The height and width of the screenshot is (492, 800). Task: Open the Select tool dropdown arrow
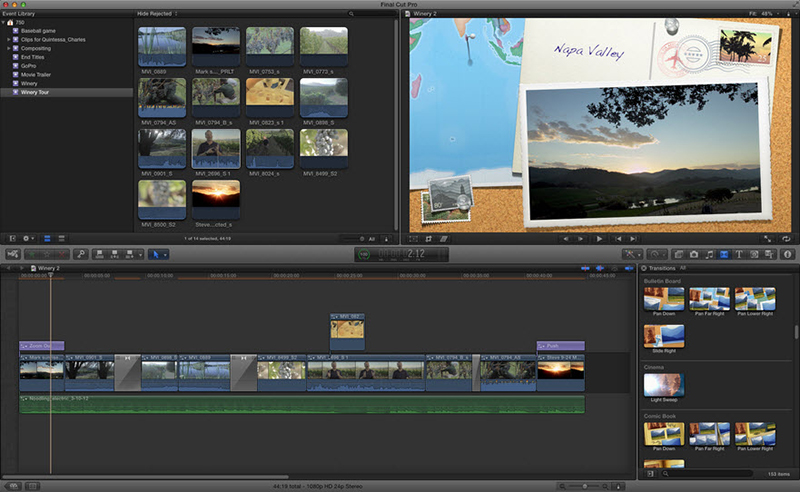point(166,255)
